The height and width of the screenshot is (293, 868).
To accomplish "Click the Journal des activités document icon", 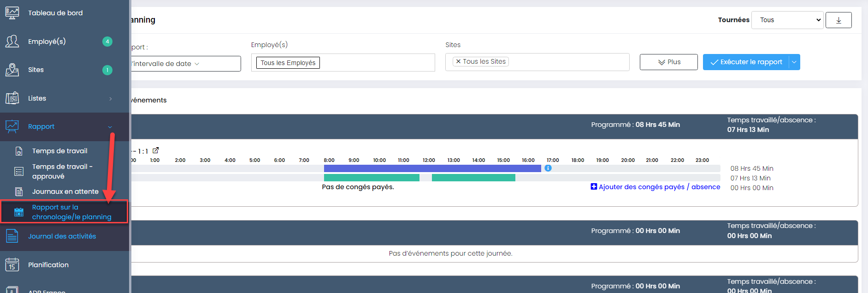I will click(x=12, y=236).
